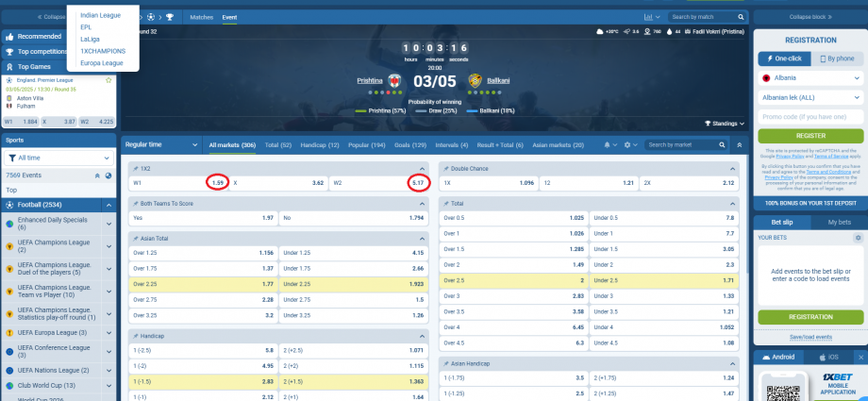Pin the Double Chance market
Viewport: 868px width, 401px height.
pos(446,169)
